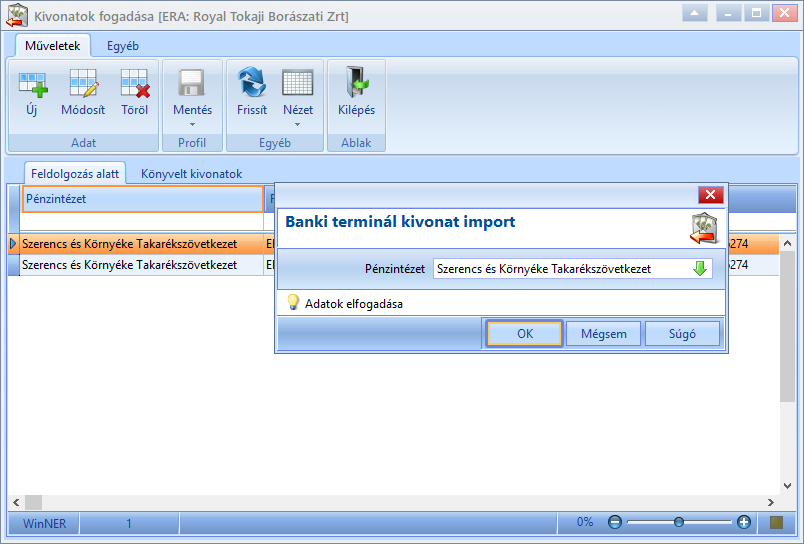Viewport: 804px width, 544px height.
Task: Click the olive square status bar icon
Action: tap(776, 522)
